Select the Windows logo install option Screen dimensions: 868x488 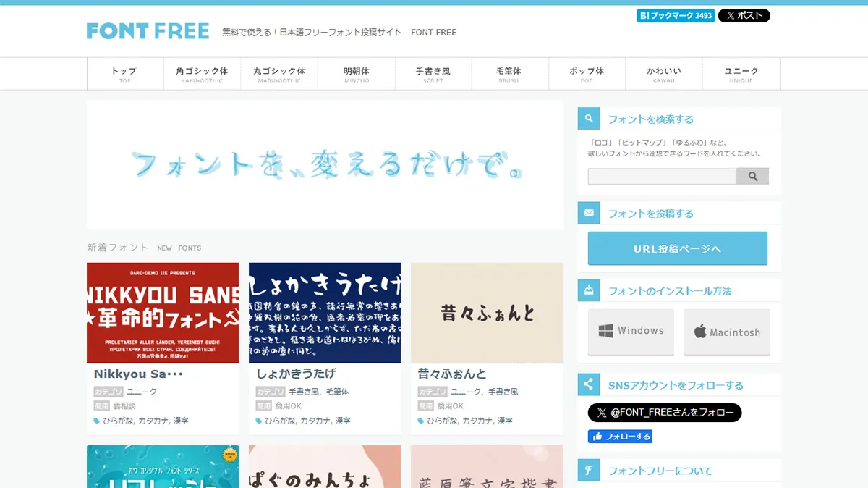point(630,331)
